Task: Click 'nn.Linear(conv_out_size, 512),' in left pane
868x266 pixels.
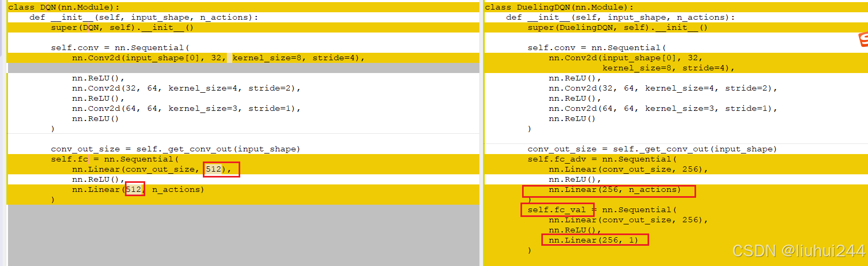Action: pos(152,170)
